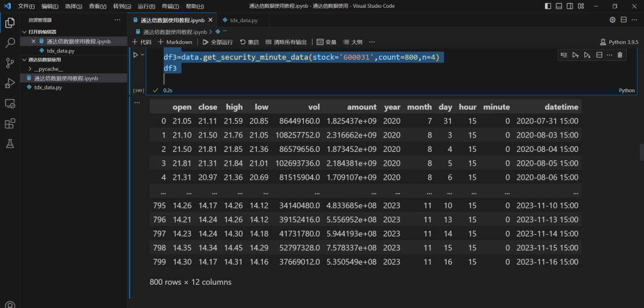Open explorer panel more actions ellipsis
Screen dimensions: 644x308
[117, 20]
